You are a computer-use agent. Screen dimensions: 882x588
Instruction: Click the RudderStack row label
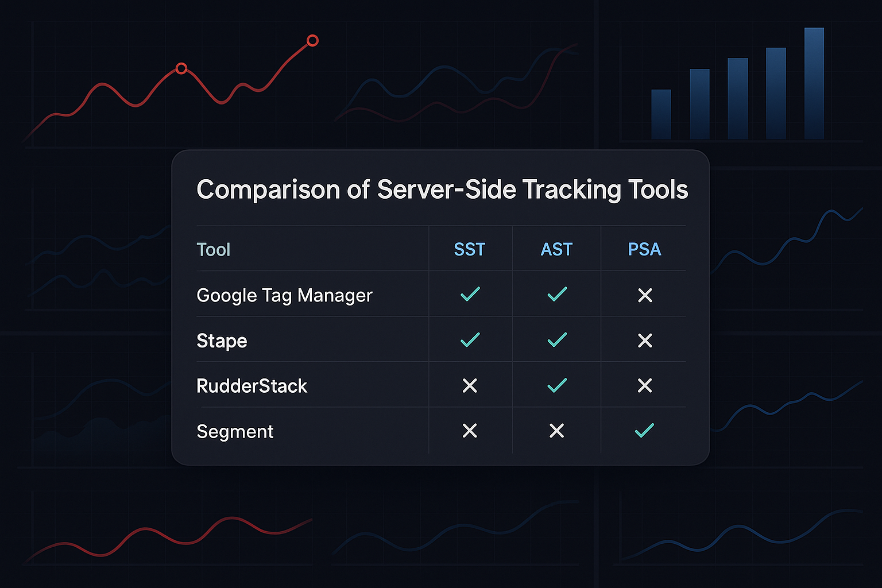252,386
